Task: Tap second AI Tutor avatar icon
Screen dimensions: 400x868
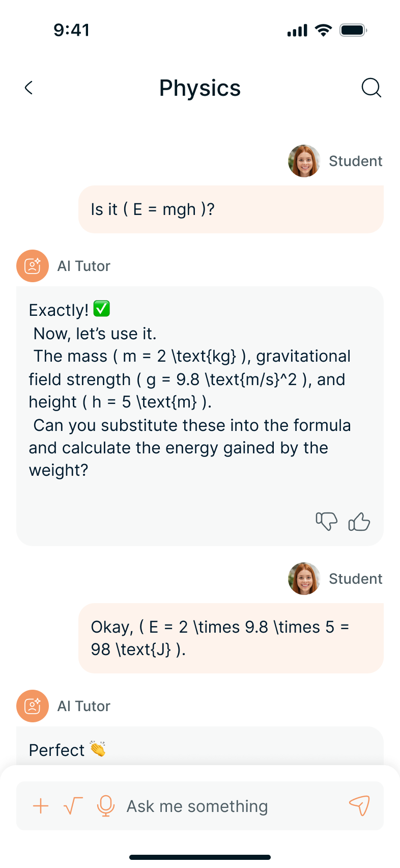Action: [33, 706]
